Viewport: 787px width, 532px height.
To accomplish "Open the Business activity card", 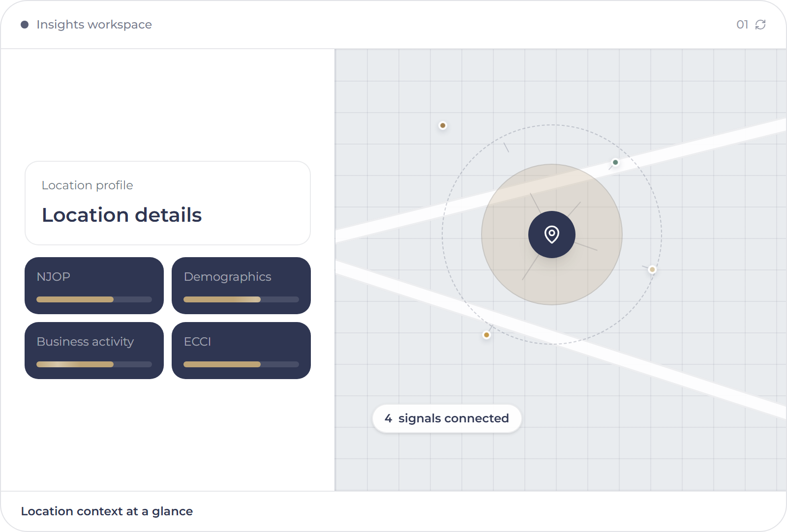I will coord(94,351).
